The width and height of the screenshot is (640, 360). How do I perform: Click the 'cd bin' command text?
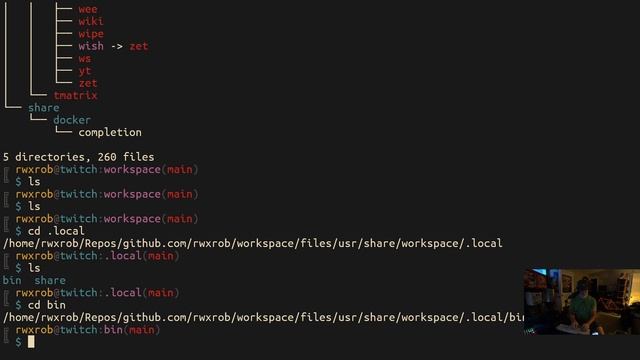point(47,305)
